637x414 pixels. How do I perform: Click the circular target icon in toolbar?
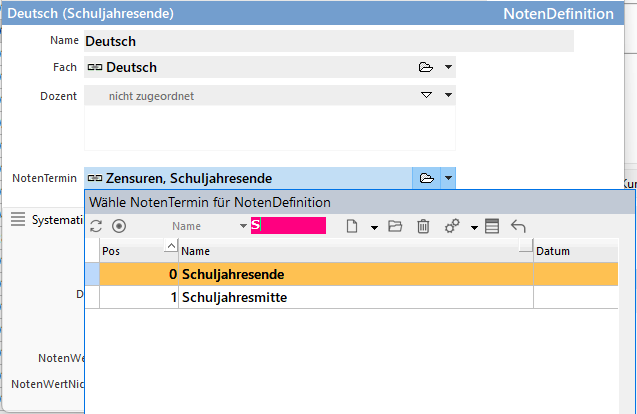[119, 226]
